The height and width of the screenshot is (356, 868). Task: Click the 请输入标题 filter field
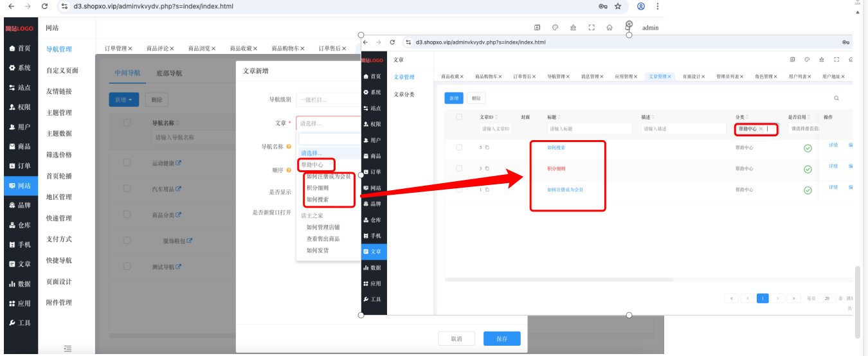click(589, 129)
